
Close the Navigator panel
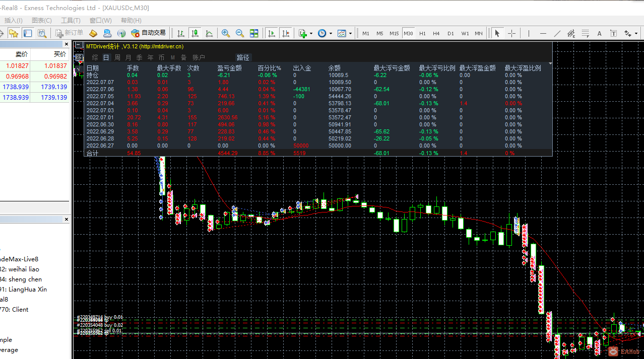[x=67, y=220]
